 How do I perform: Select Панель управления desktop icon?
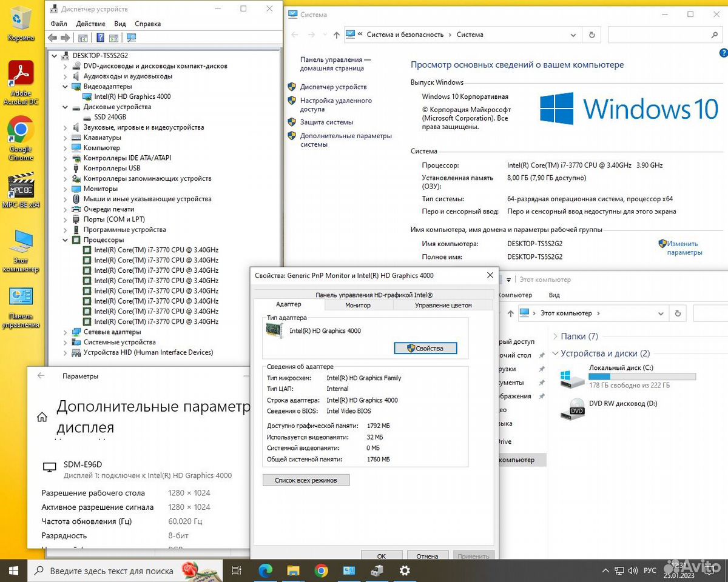click(21, 307)
